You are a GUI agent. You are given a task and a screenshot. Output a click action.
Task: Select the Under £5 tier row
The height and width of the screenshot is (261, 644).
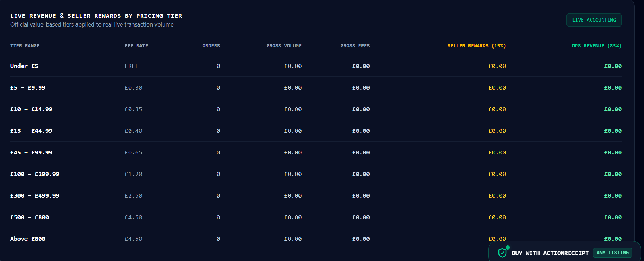click(x=316, y=66)
